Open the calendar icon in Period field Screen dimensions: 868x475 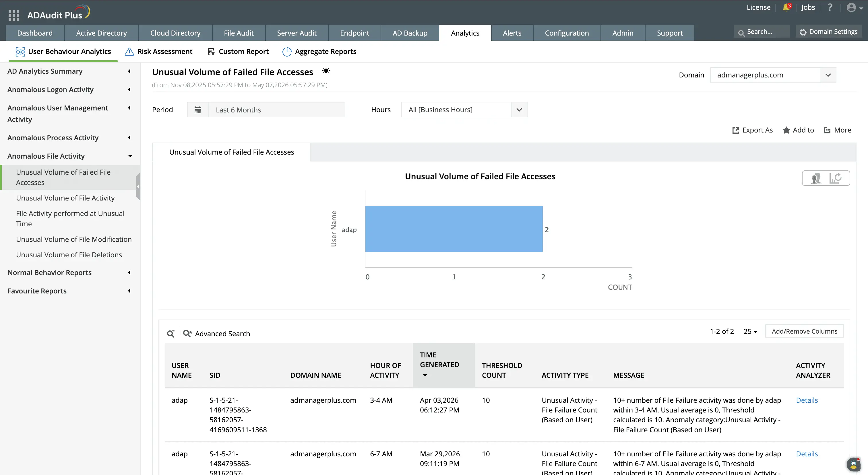pyautogui.click(x=198, y=110)
